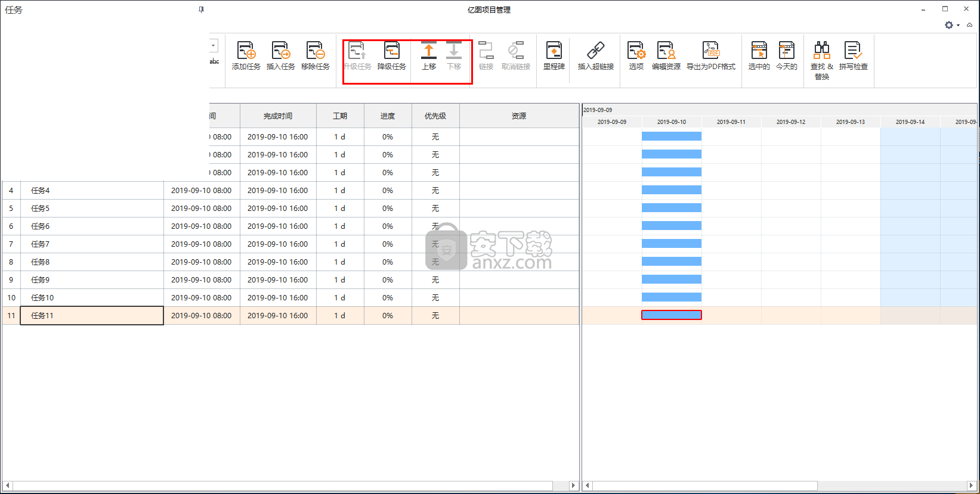
Task: Click the 任务11 name cell
Action: click(x=92, y=315)
